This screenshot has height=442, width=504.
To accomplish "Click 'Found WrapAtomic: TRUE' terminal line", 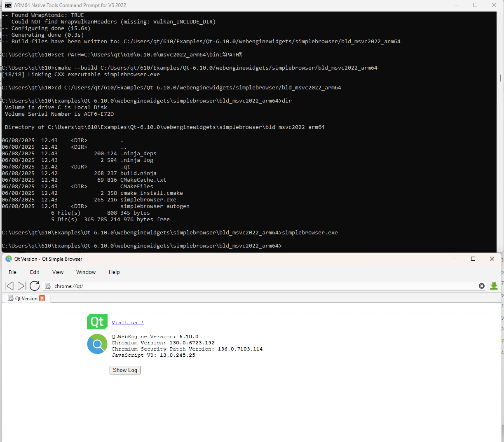I will click(43, 15).
